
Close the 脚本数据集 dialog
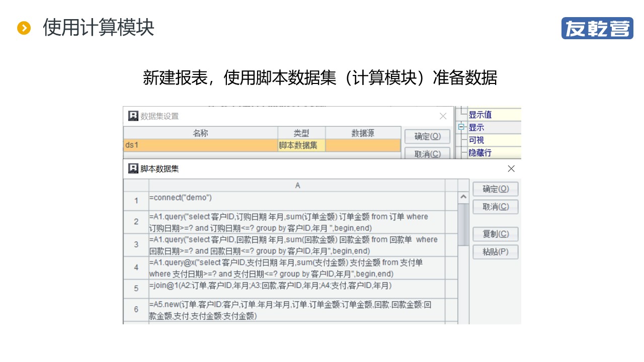click(x=511, y=168)
